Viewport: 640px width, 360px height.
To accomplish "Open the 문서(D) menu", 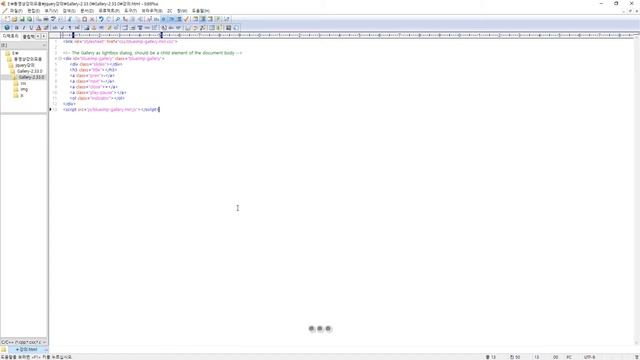I will [x=87, y=11].
